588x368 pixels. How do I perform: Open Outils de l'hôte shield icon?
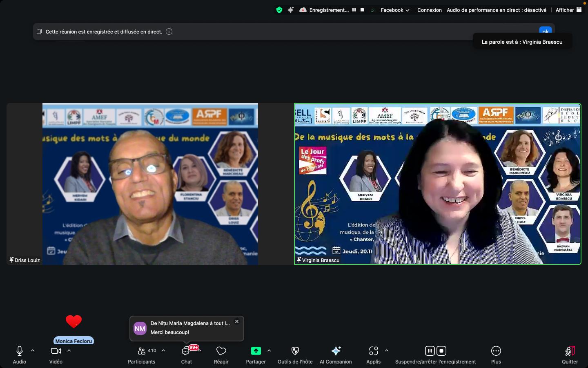click(295, 351)
